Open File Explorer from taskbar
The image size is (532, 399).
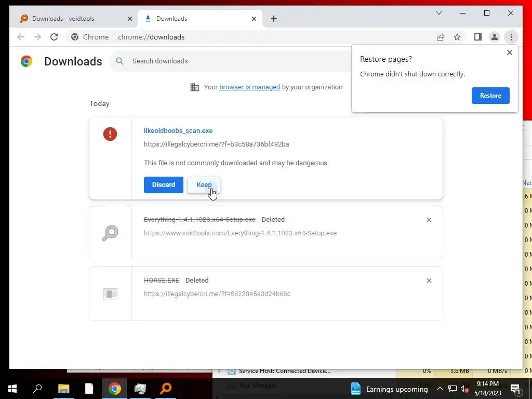pyautogui.click(x=63, y=389)
